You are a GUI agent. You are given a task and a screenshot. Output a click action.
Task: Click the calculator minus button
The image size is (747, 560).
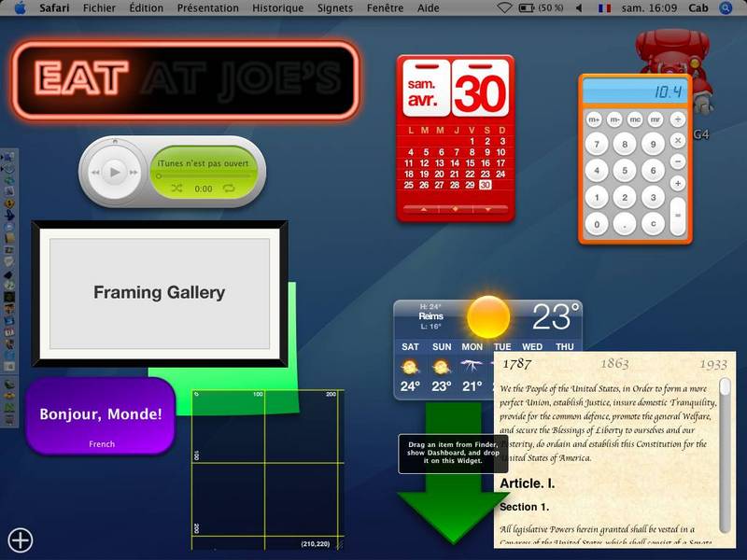[x=678, y=161]
